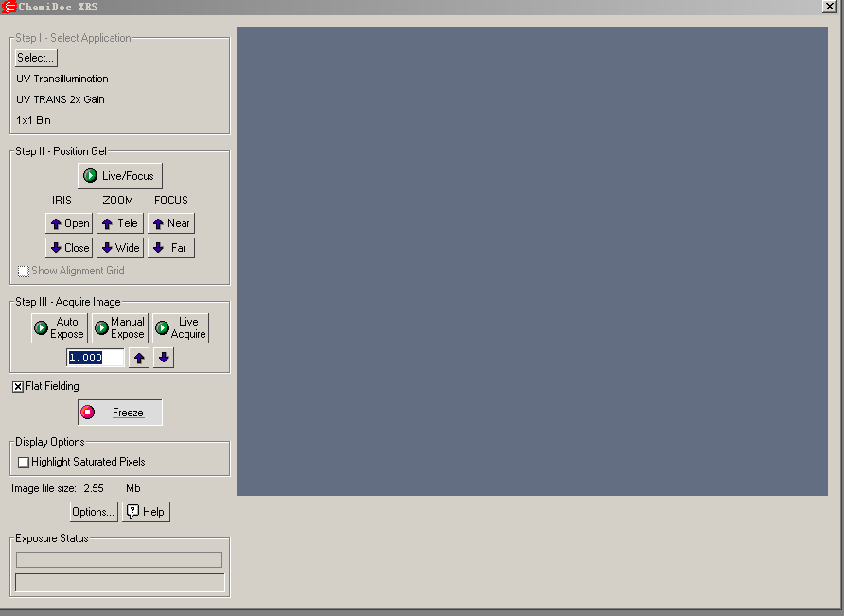This screenshot has width=844, height=616.
Task: Toggle the Flat Fielding checkbox
Action: 18,387
